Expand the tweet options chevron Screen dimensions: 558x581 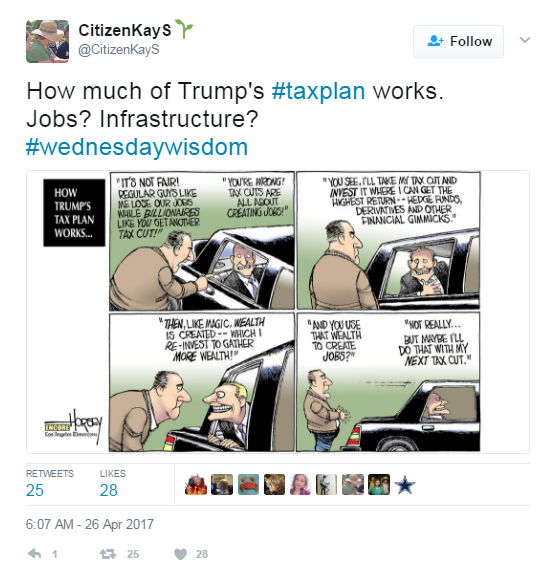click(525, 40)
